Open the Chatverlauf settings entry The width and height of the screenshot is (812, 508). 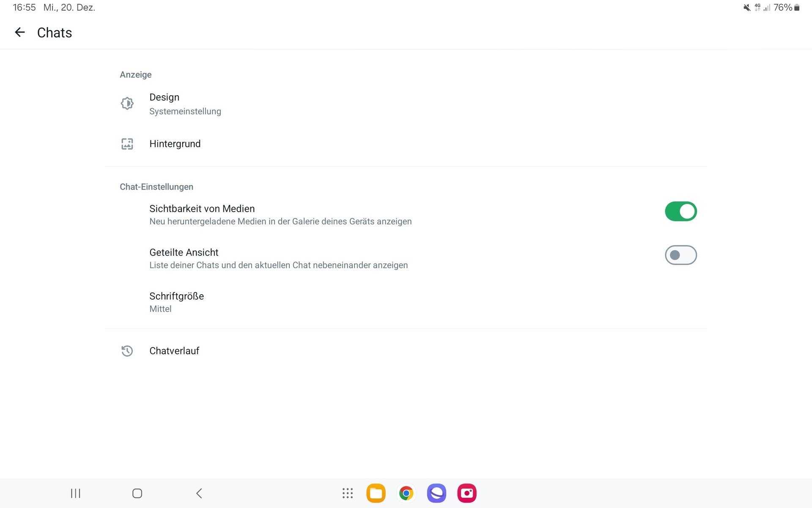174,351
